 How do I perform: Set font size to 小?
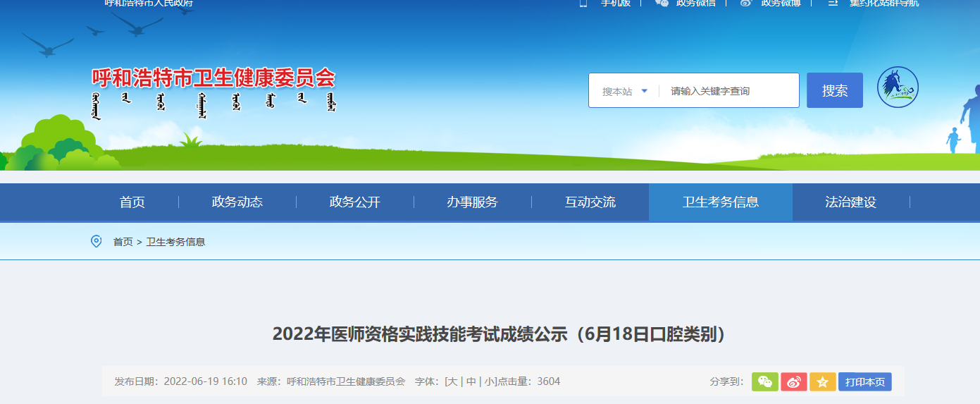click(x=490, y=381)
